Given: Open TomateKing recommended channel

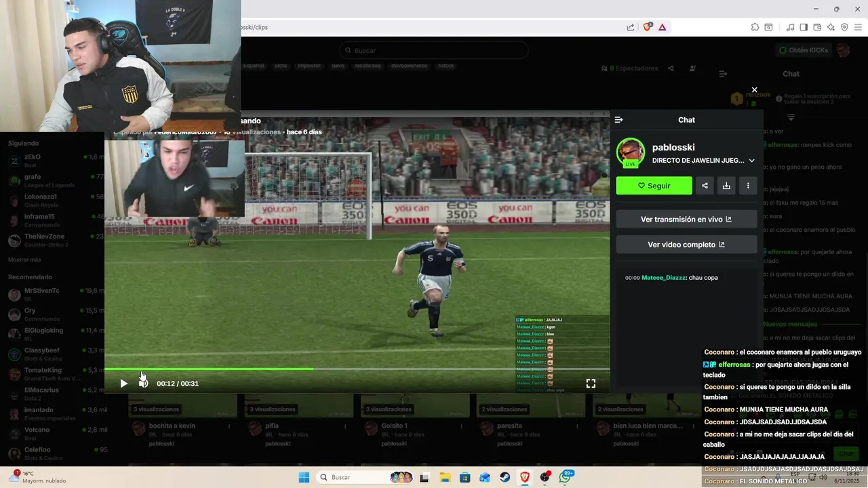Looking at the screenshot, I should pyautogui.click(x=54, y=374).
